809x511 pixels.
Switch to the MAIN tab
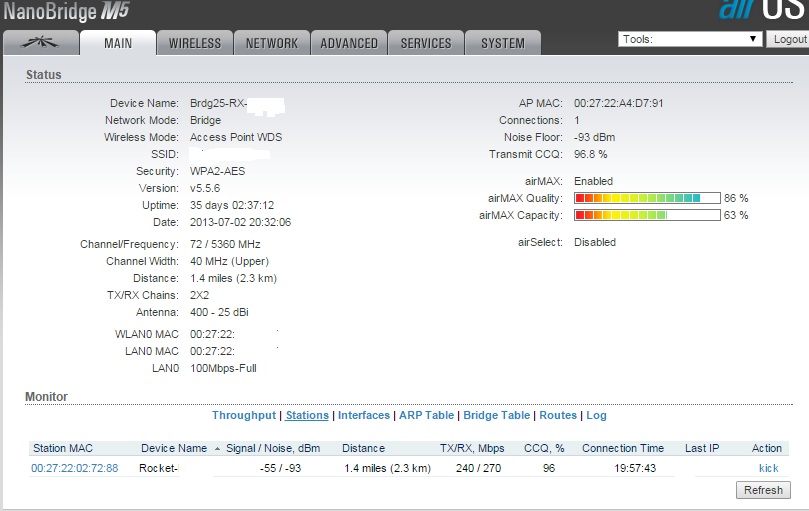tap(118, 43)
